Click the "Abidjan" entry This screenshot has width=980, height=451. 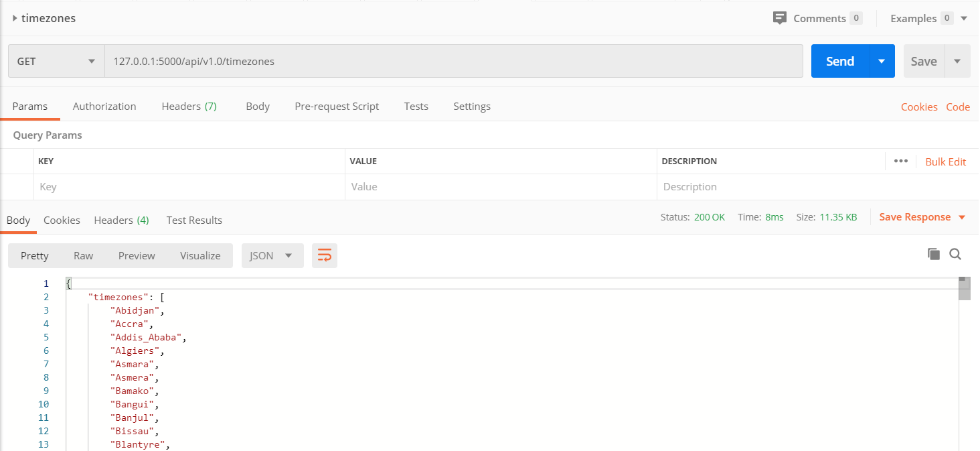click(x=135, y=310)
